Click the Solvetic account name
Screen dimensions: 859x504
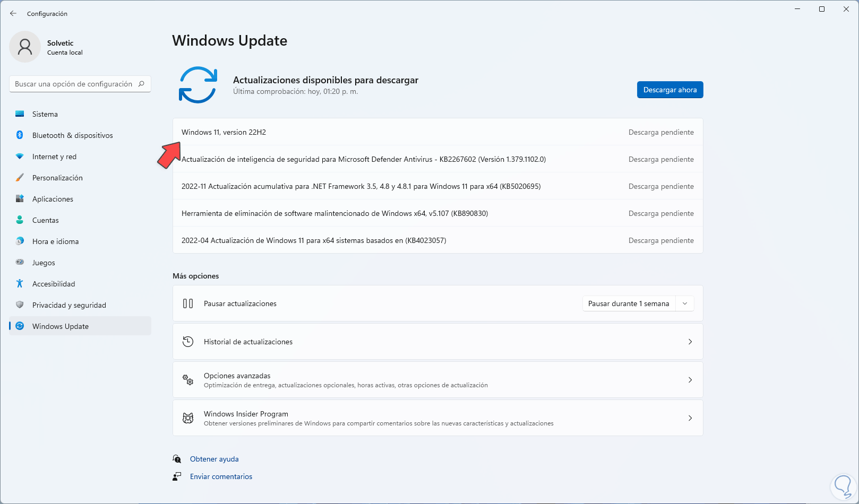(x=61, y=43)
